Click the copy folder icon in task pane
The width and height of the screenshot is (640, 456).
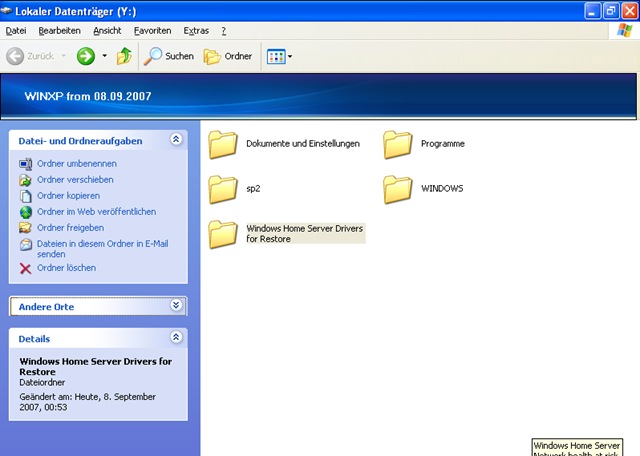point(26,196)
